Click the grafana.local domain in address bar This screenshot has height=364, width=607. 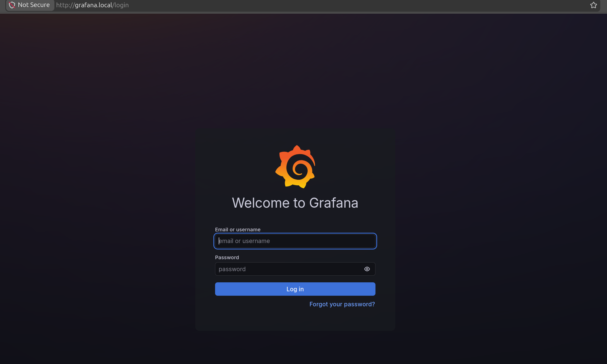coord(93,5)
